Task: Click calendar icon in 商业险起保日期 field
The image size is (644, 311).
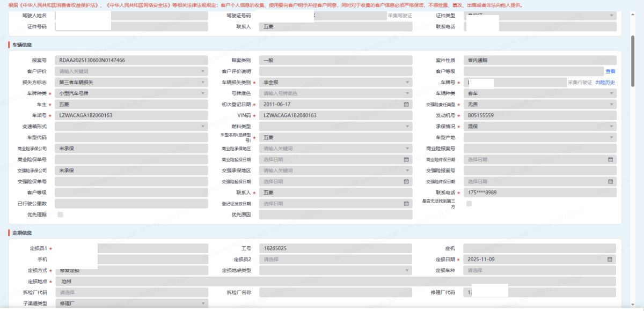Action: (406, 159)
